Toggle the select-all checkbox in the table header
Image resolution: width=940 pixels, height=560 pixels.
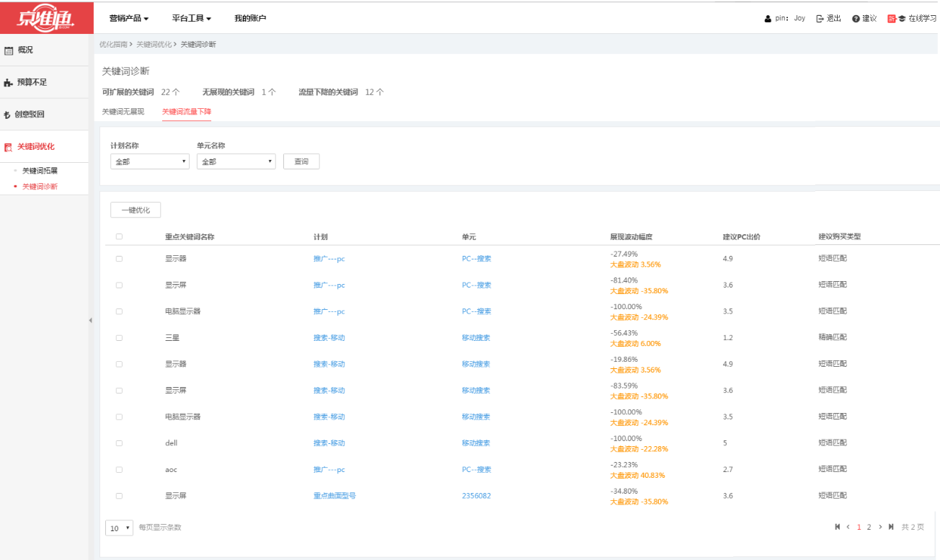click(119, 236)
